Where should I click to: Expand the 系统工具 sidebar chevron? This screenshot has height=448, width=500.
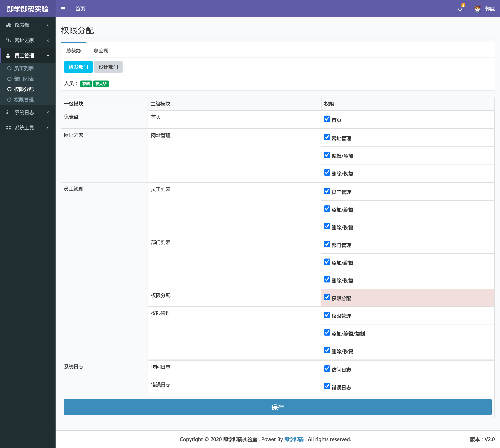[48, 128]
